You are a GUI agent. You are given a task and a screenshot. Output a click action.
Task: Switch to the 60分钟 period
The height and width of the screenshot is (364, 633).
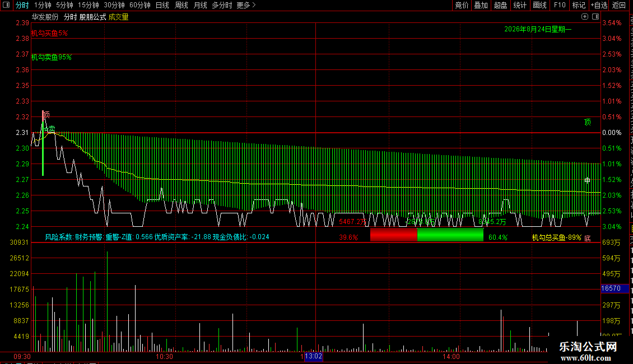(x=140, y=5)
